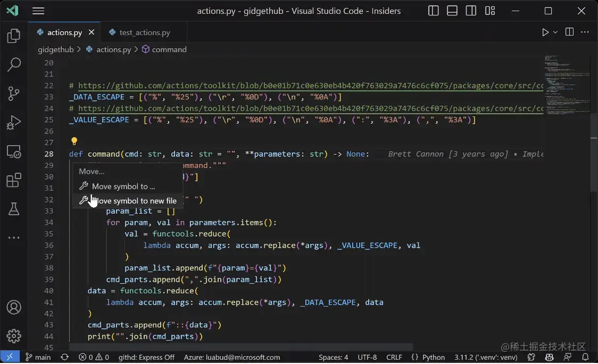
Task: Click the main branch status item
Action: [38, 357]
